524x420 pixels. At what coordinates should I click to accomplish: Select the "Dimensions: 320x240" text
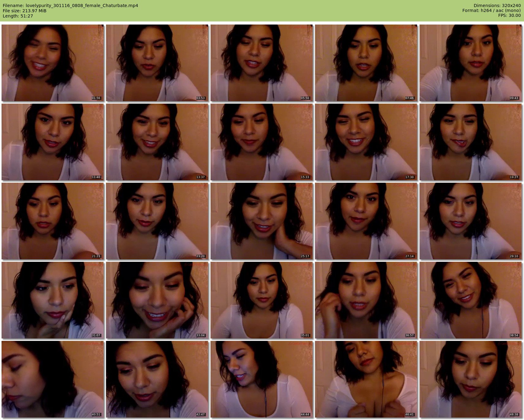(497, 6)
